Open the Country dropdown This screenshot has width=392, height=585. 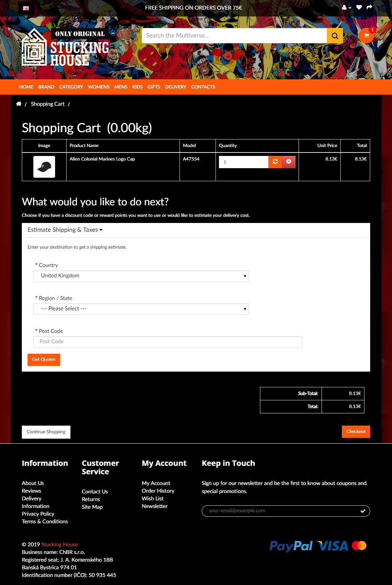(x=141, y=276)
